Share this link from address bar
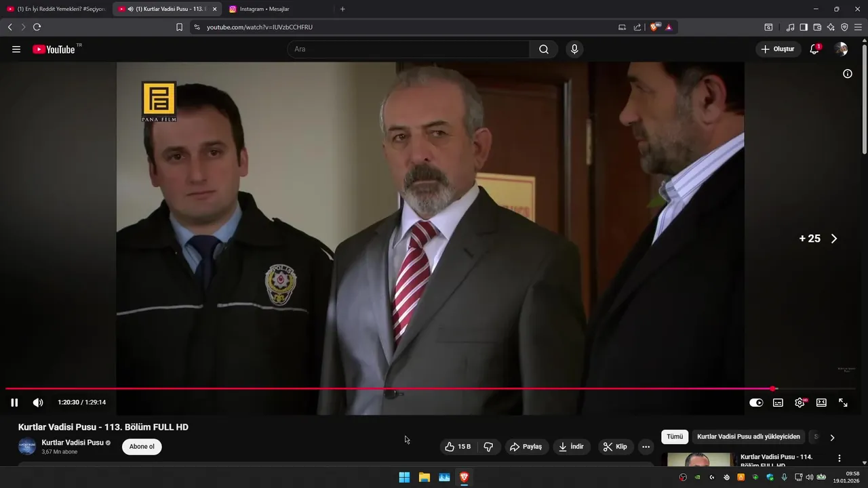The image size is (868, 488). coord(637,27)
